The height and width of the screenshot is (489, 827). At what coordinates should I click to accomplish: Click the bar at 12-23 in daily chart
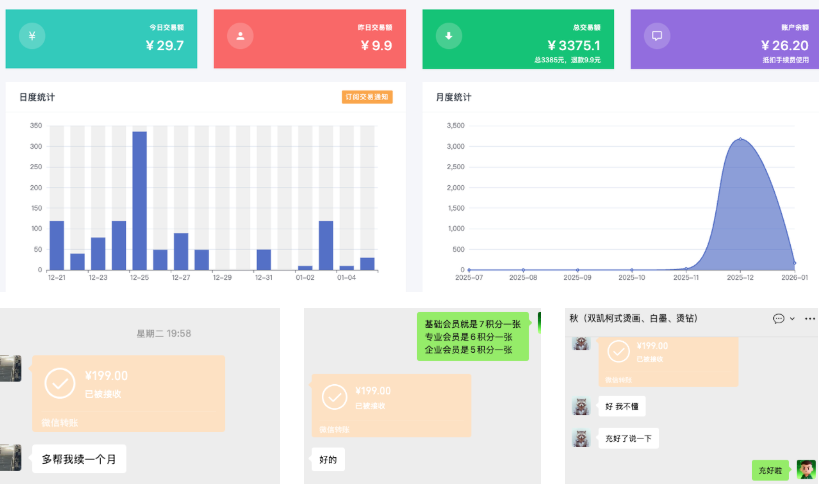pyautogui.click(x=98, y=254)
